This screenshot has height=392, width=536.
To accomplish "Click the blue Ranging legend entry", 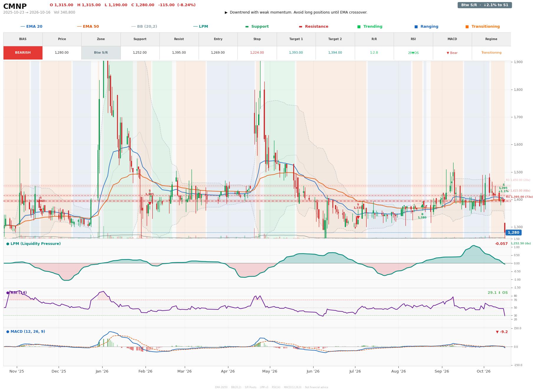I will 426,27.
